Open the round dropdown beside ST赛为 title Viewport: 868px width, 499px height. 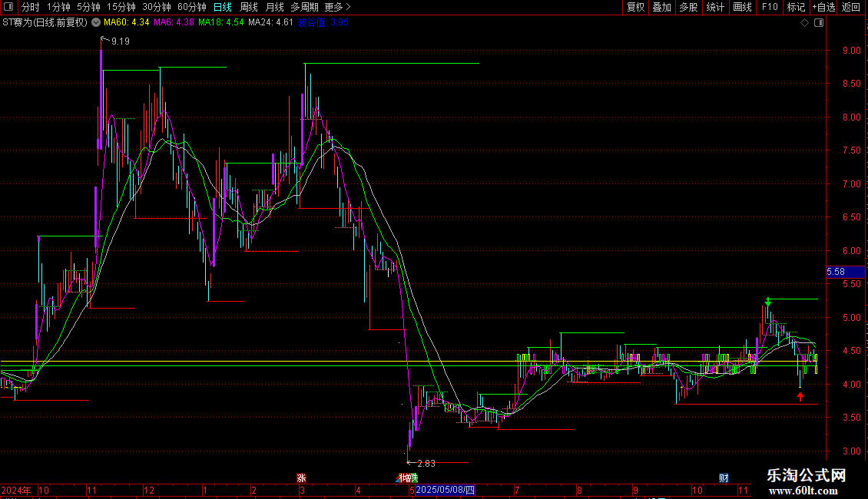96,23
